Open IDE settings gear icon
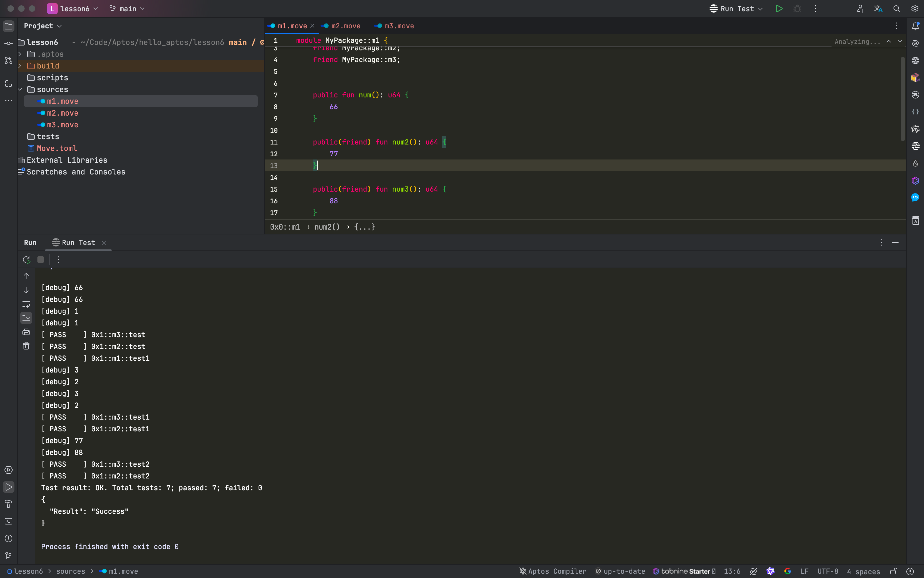 pos(915,8)
